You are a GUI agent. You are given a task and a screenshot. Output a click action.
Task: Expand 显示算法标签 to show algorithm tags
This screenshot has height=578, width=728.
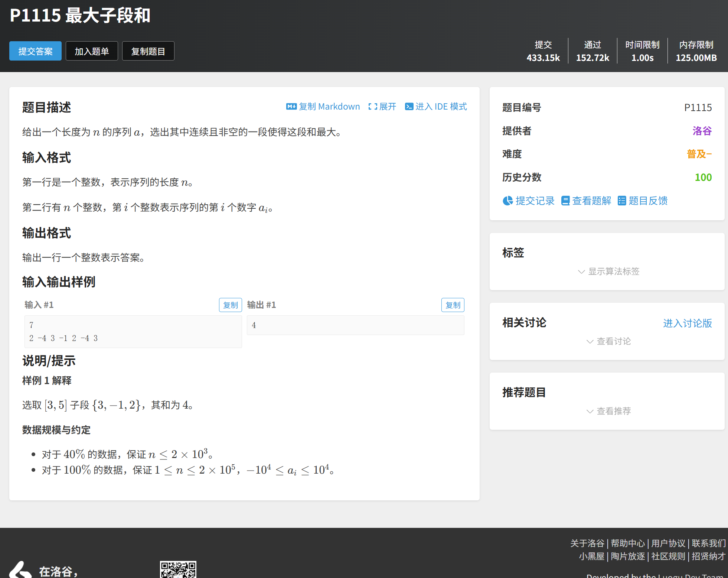click(608, 272)
